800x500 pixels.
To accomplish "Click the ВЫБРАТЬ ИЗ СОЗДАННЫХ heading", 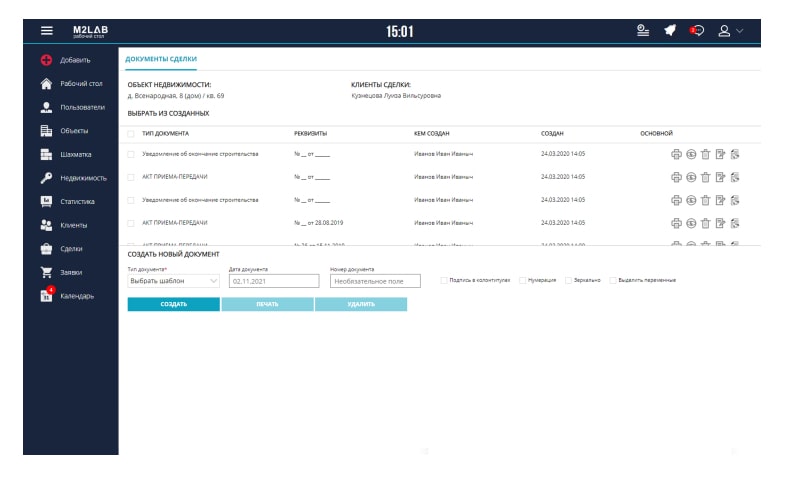I will pos(168,113).
